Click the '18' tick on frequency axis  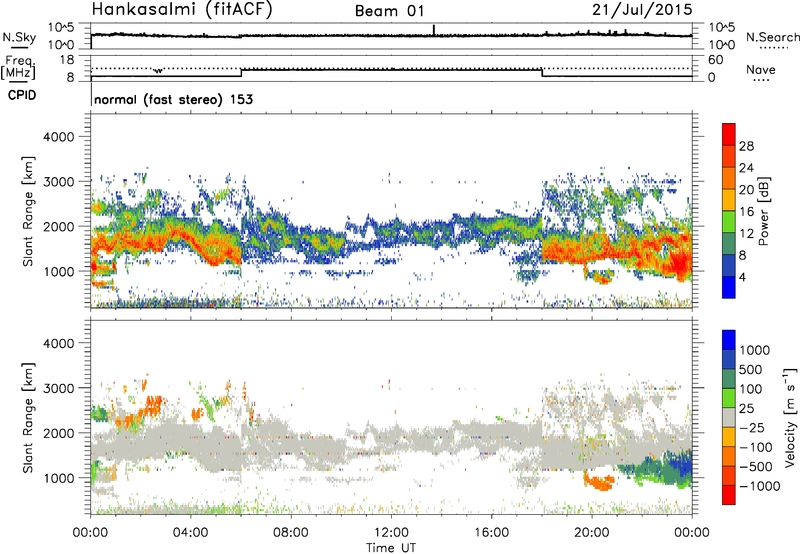click(67, 60)
